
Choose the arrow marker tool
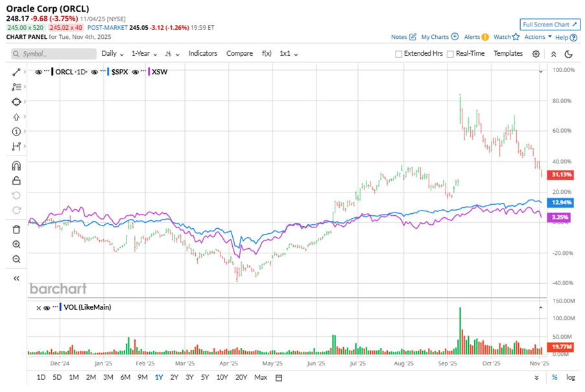(x=16, y=117)
